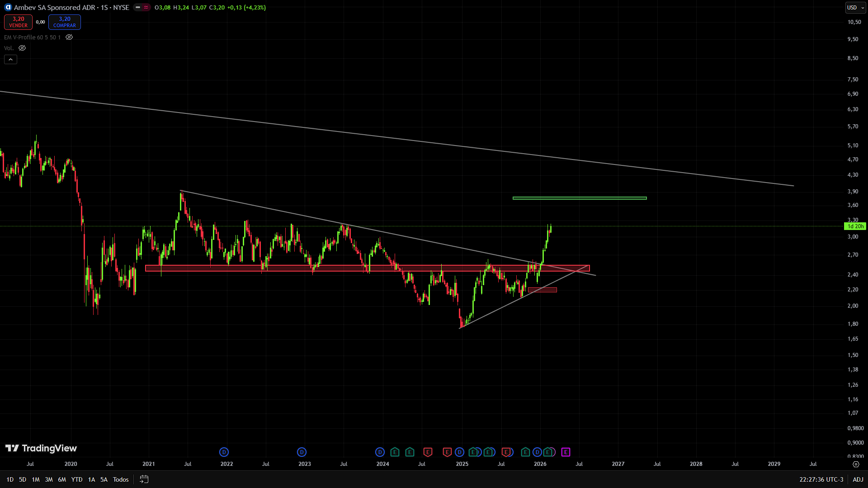
Task: Click the pink market status indicator icon
Action: [x=146, y=7]
